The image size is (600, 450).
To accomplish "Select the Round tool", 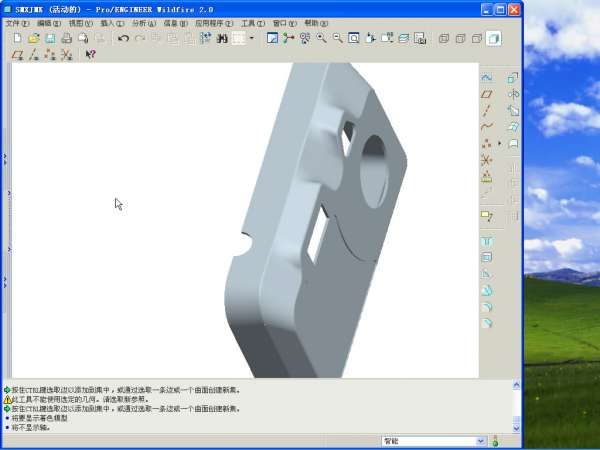I will pos(487,307).
